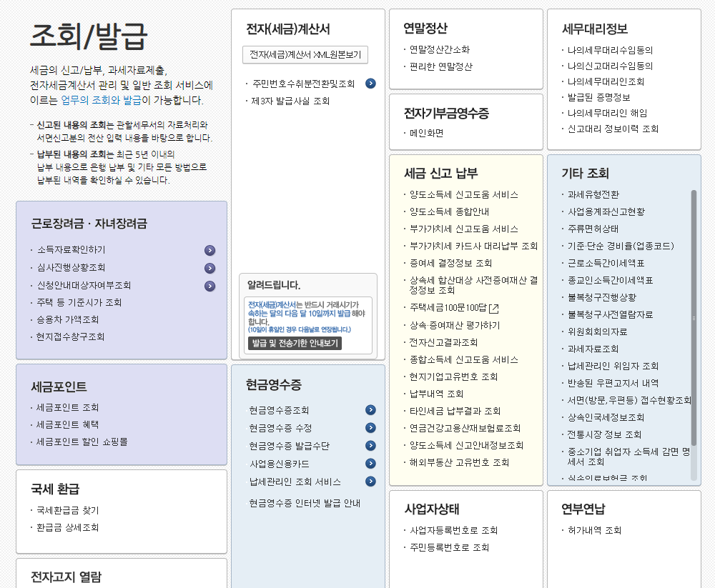Click arrow icon next to 현금영수증 수정
The height and width of the screenshot is (588, 715).
click(x=370, y=427)
